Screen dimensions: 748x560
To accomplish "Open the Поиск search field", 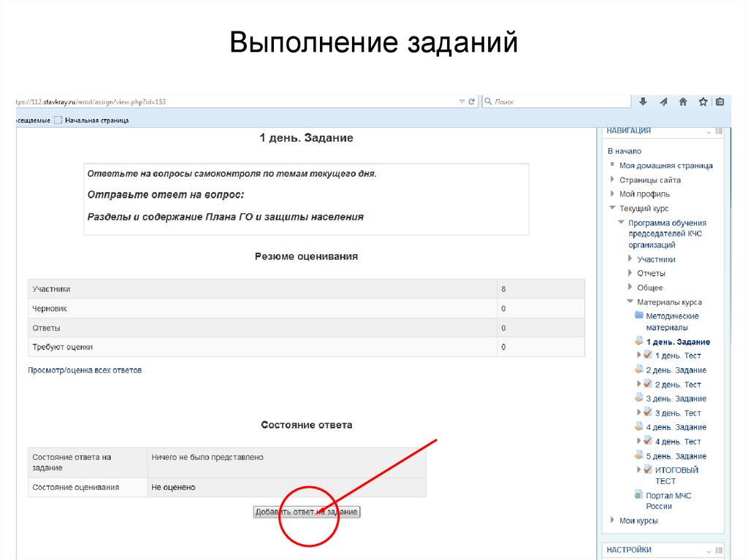I will 555,101.
